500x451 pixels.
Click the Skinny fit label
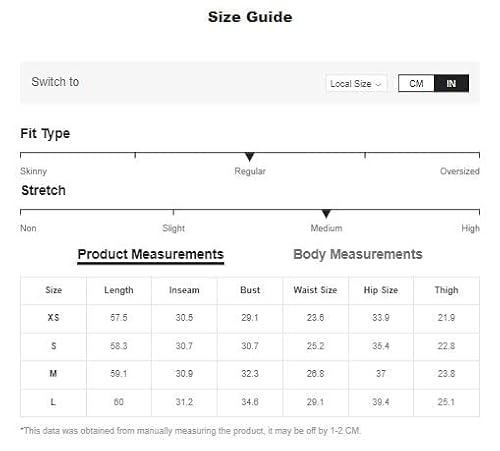coord(33,171)
